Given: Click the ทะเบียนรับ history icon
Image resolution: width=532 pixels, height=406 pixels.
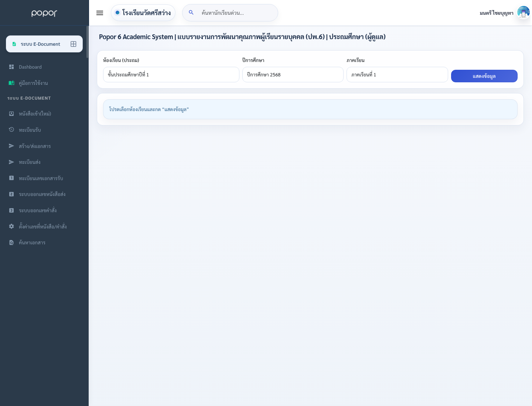Looking at the screenshot, I should [x=11, y=130].
